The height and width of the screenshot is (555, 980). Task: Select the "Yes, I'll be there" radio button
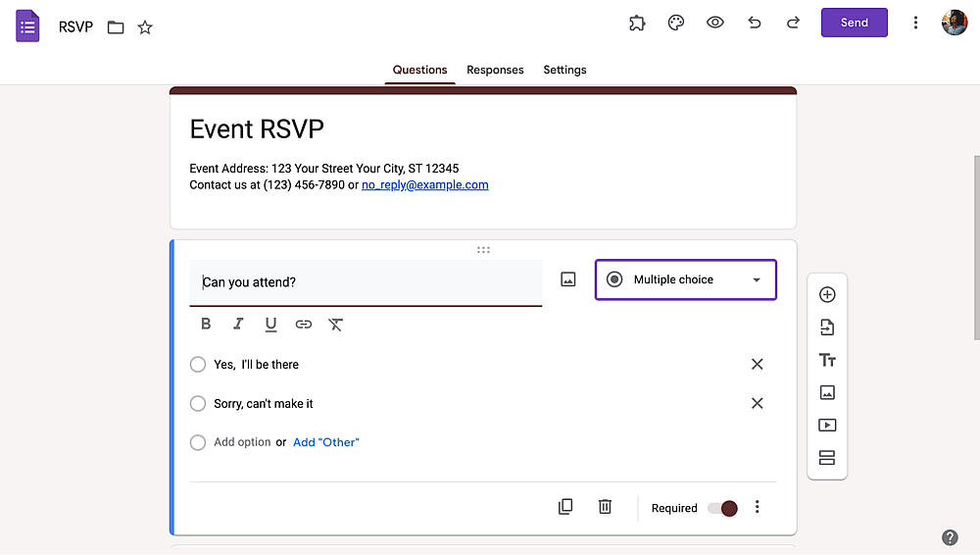point(198,365)
